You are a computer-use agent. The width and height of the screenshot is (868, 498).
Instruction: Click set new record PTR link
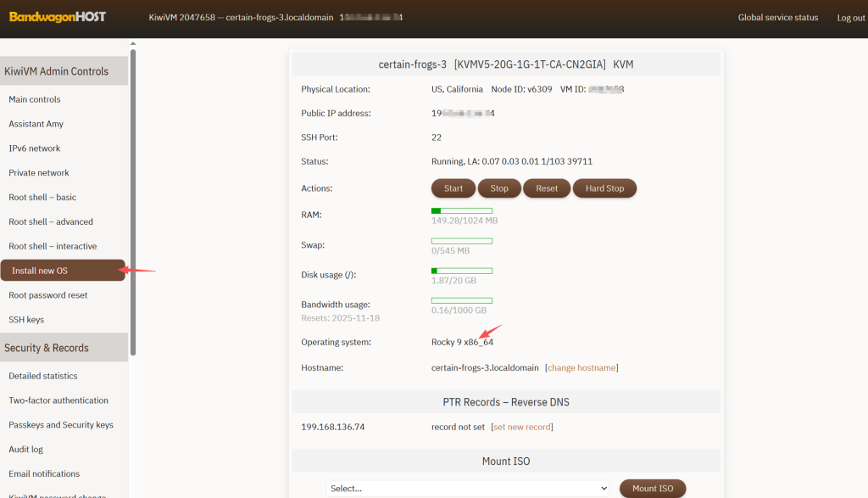point(522,427)
